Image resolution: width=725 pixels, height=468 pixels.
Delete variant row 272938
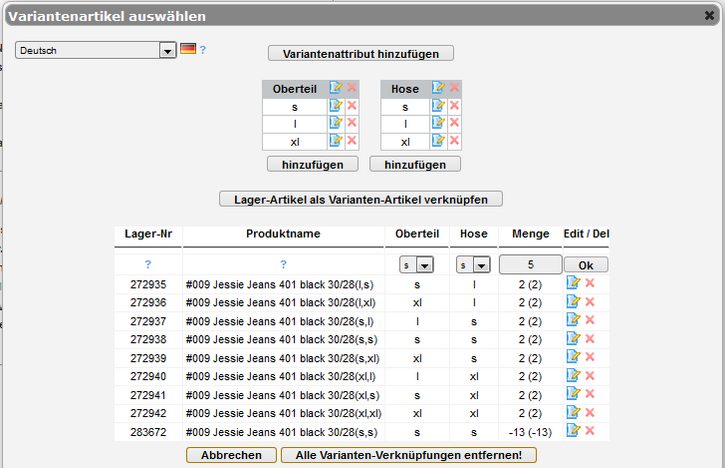coord(590,339)
